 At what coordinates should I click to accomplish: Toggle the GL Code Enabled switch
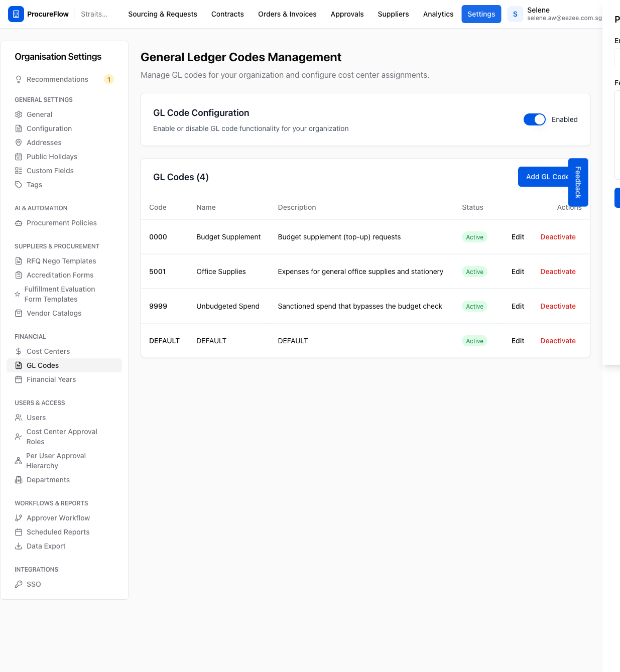click(534, 119)
